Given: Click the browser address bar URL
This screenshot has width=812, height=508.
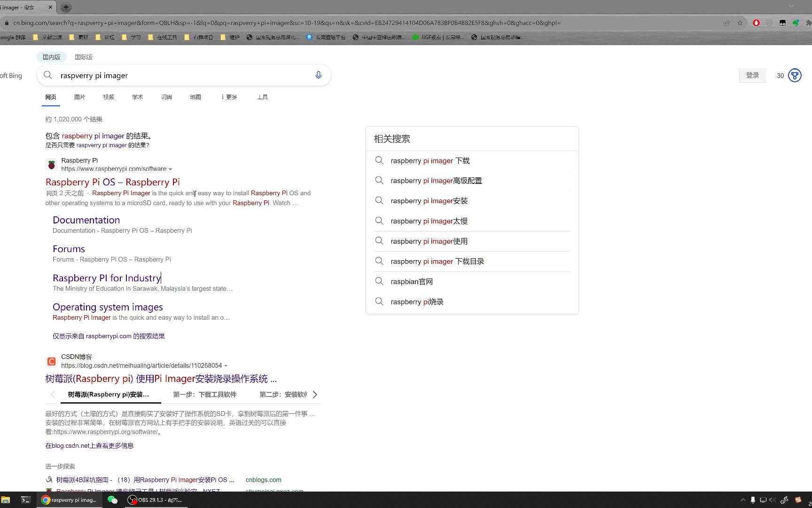Looking at the screenshot, I should [x=287, y=23].
